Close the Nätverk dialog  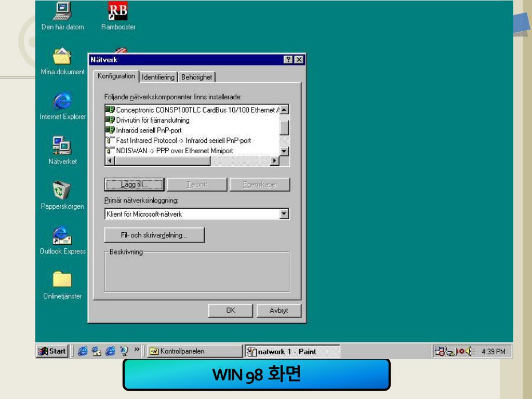pos(299,60)
